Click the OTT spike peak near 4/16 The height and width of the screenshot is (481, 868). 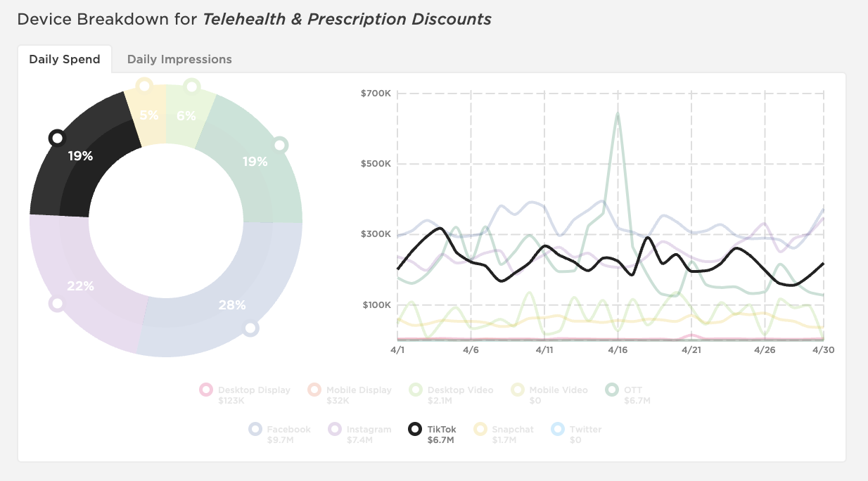(x=619, y=114)
